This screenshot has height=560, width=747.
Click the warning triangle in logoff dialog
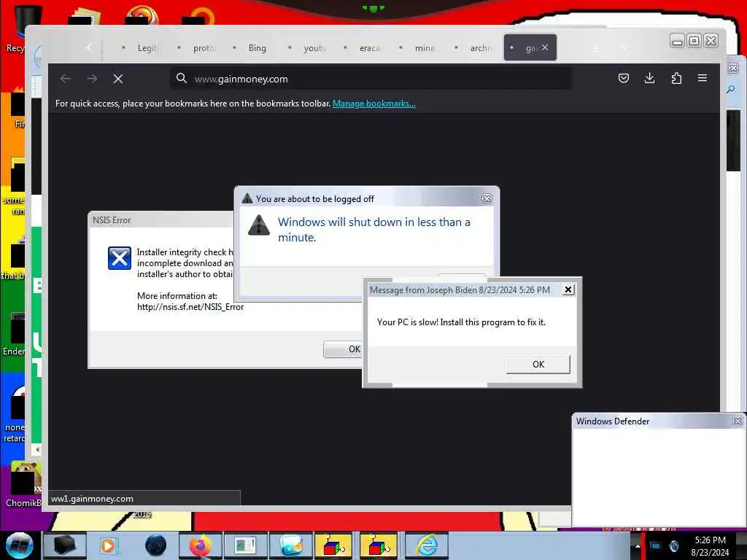click(259, 225)
